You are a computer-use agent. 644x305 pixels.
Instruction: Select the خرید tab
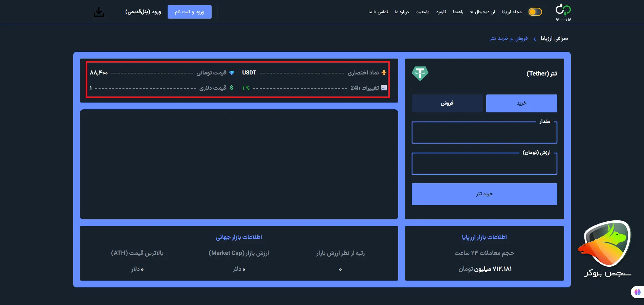[x=521, y=103]
